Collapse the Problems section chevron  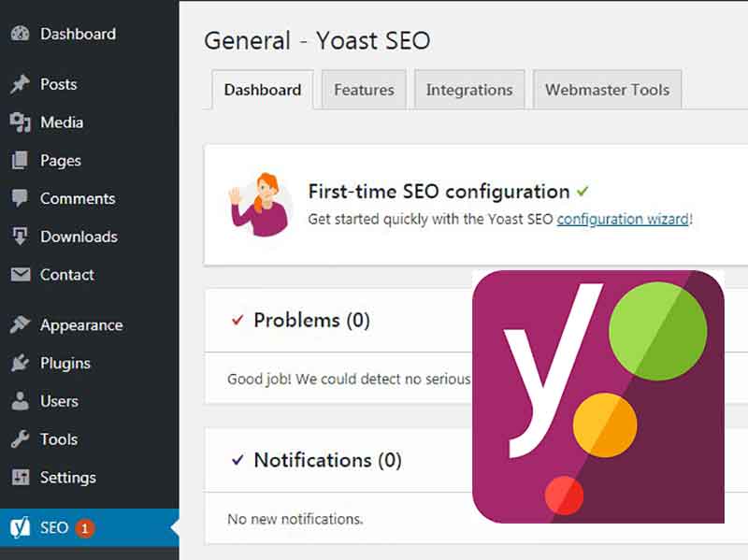[x=237, y=321]
